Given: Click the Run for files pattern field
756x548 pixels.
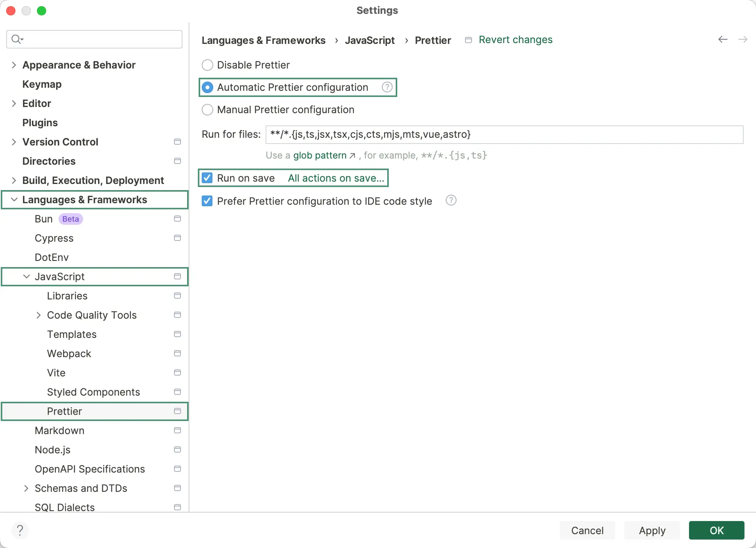Looking at the screenshot, I should (504, 134).
